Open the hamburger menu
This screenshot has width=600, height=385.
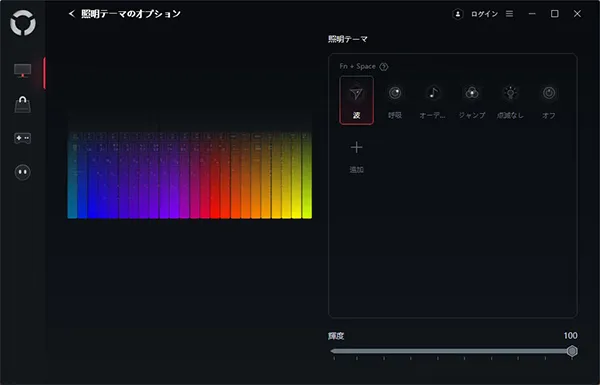click(509, 14)
